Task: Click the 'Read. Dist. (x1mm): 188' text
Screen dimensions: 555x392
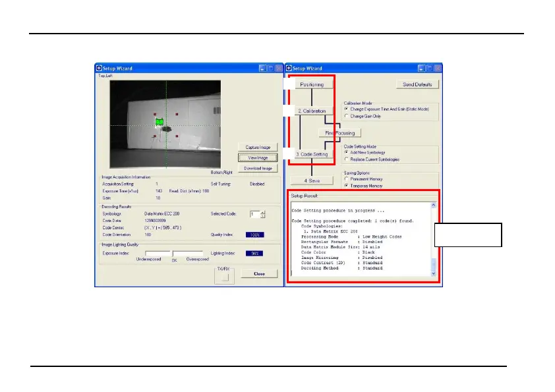Action: (x=189, y=191)
